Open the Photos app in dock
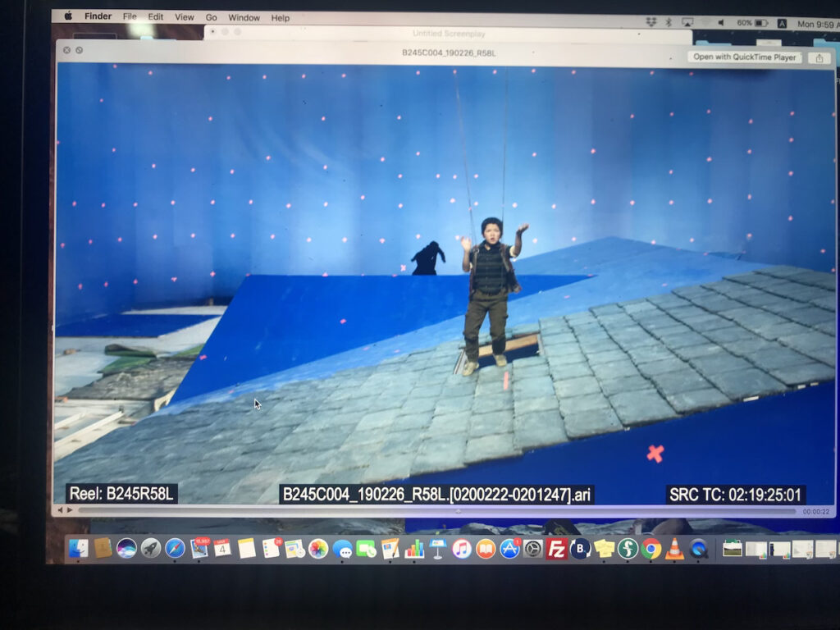 [x=318, y=549]
